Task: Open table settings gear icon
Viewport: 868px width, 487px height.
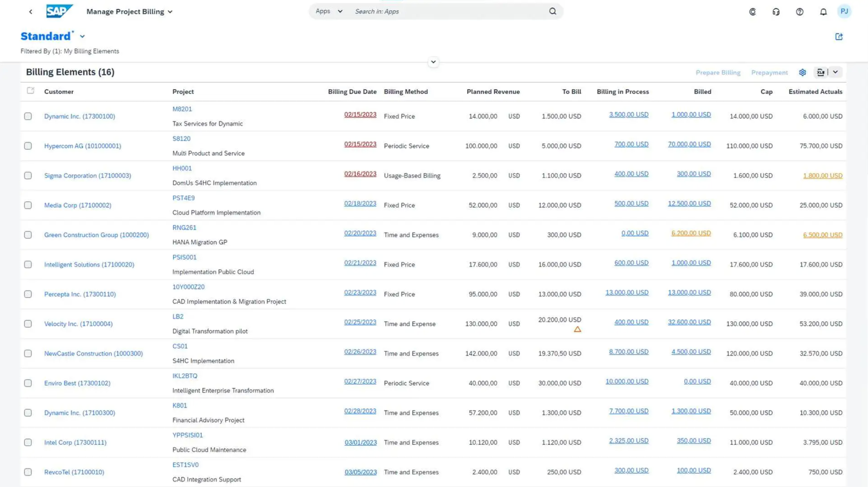Action: click(802, 72)
